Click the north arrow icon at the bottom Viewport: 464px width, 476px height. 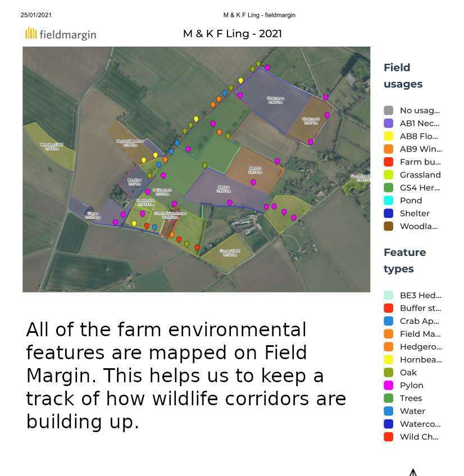[x=413, y=472]
